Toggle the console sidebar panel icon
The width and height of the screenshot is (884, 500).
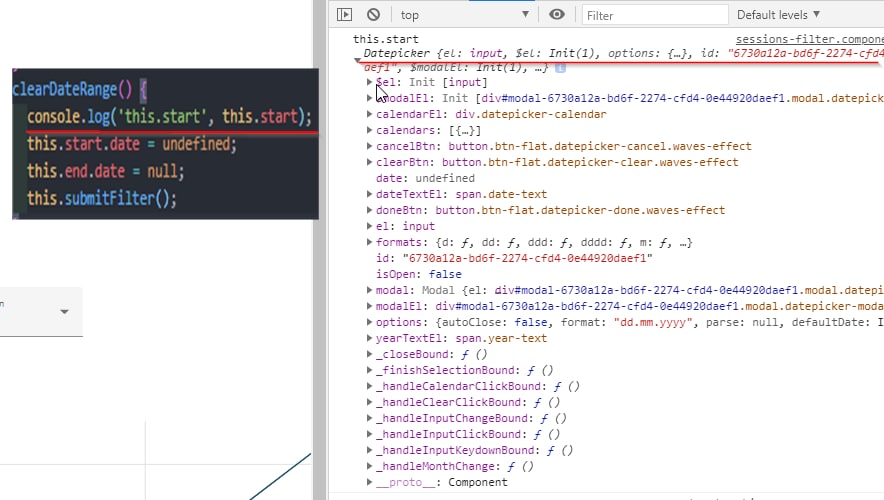tap(344, 15)
